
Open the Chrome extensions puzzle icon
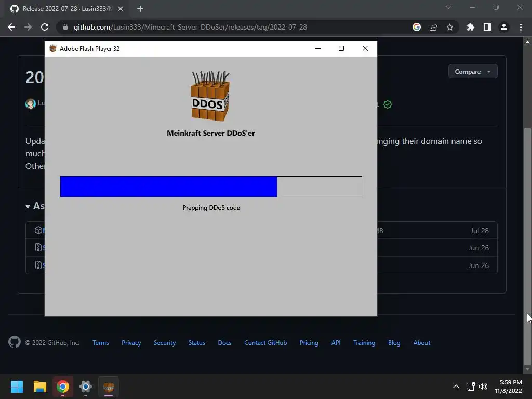[x=471, y=27]
